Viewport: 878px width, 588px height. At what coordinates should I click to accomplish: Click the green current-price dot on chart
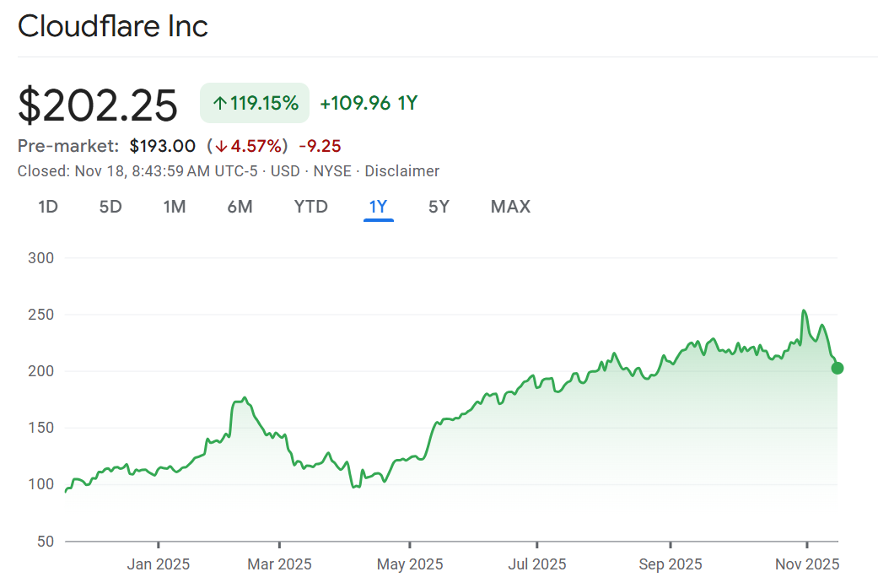pyautogui.click(x=838, y=368)
